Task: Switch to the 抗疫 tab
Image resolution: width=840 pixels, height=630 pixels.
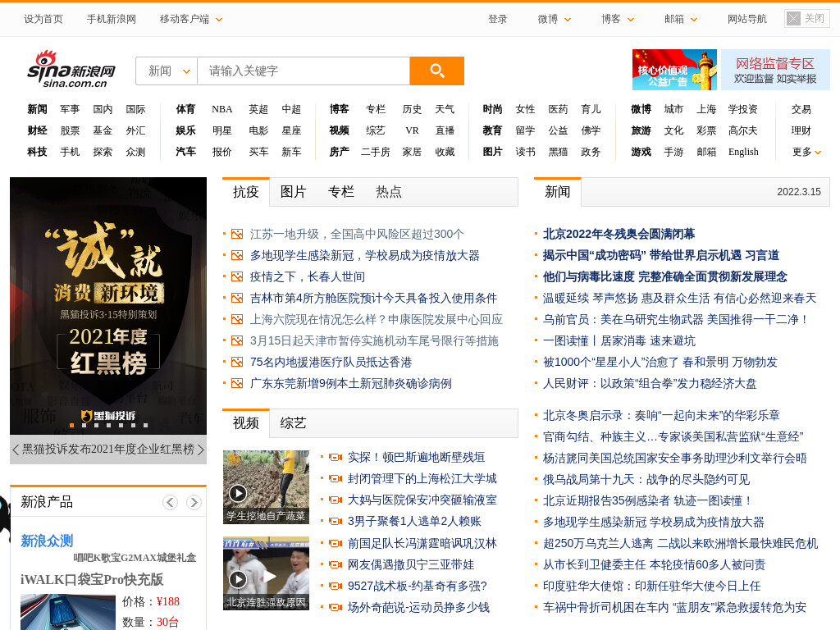Action: [x=246, y=192]
